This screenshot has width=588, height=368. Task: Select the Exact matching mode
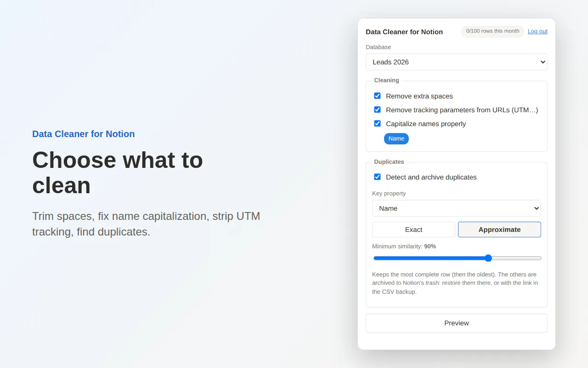tap(413, 230)
